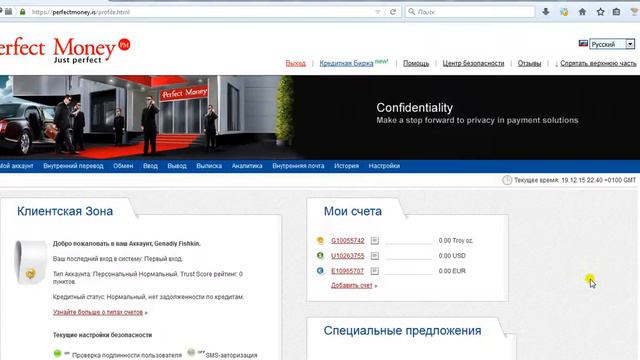Open the Обмен menu item
640x360 pixels.
(x=123, y=166)
